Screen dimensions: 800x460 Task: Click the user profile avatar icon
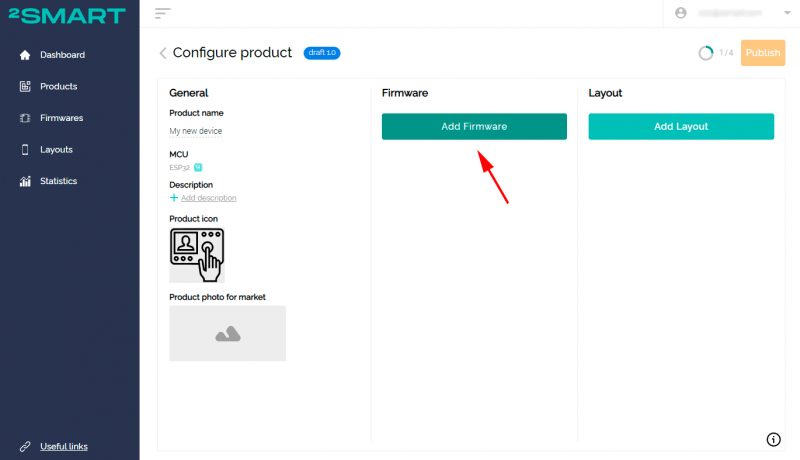(x=682, y=13)
